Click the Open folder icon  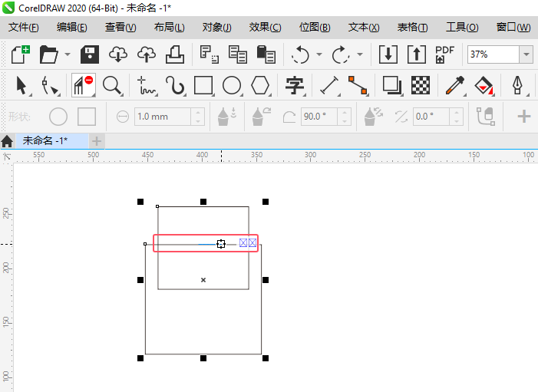click(48, 54)
